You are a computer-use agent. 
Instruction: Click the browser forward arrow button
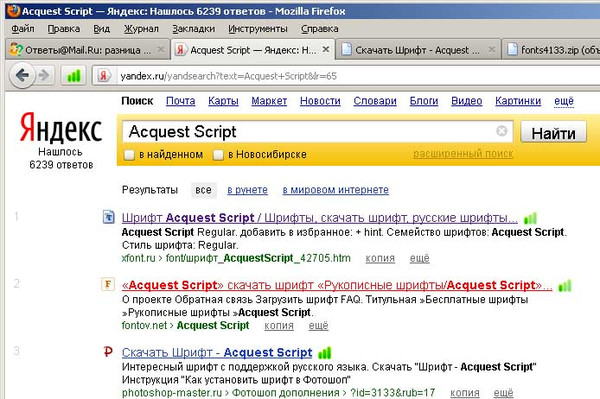(x=44, y=75)
